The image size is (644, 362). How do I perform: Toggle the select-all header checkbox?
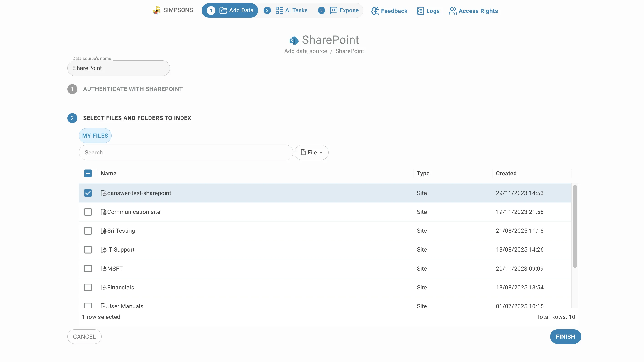coord(88,173)
